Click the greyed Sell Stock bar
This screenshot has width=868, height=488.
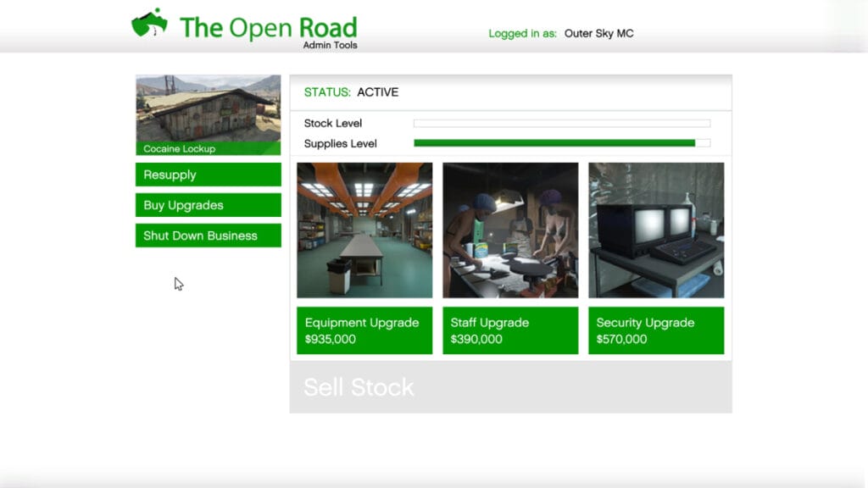pyautogui.click(x=510, y=387)
